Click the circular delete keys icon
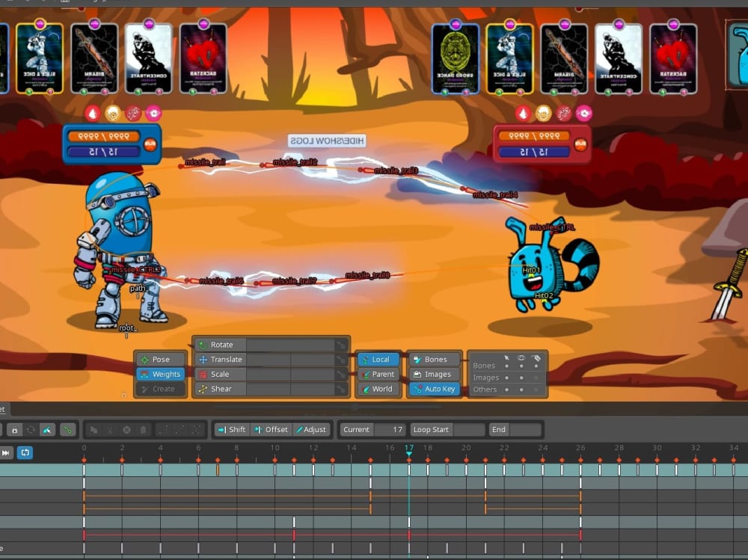 [x=126, y=430]
